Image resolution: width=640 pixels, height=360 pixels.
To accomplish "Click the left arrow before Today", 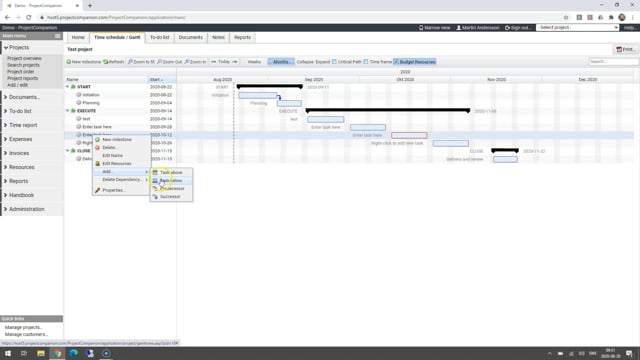I will click(x=213, y=62).
